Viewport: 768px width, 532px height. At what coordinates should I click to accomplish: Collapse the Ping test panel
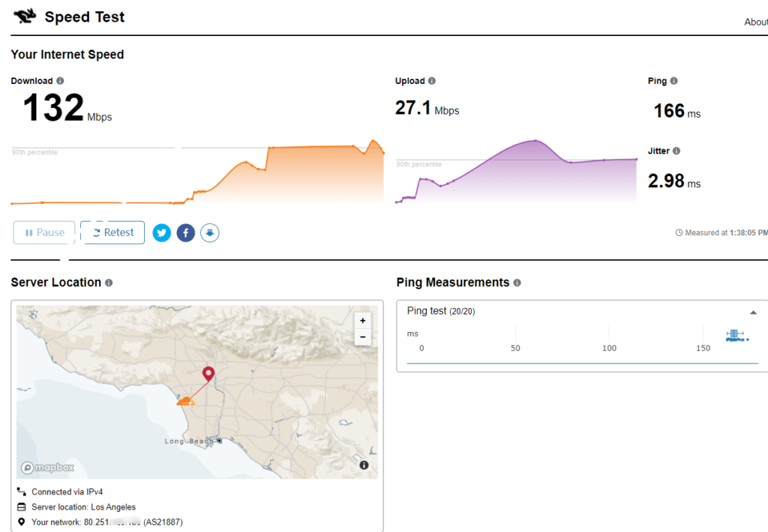753,312
